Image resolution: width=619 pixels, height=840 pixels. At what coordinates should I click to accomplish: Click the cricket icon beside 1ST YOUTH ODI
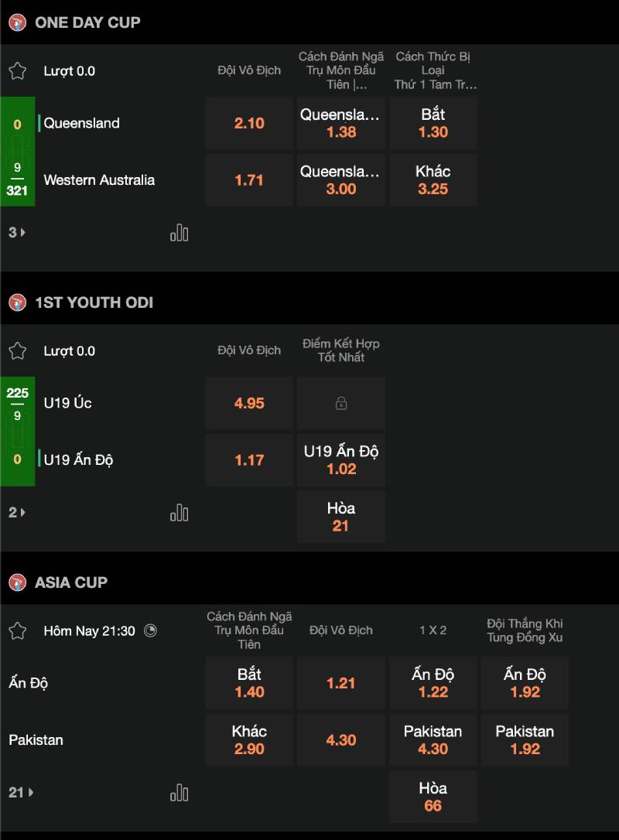[x=17, y=302]
